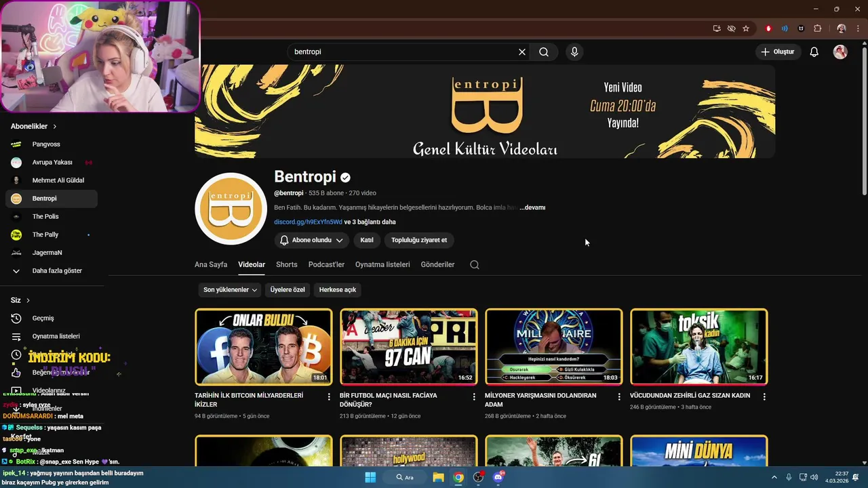Show hidden system tray icons
This screenshot has width=868, height=488.
(x=774, y=477)
